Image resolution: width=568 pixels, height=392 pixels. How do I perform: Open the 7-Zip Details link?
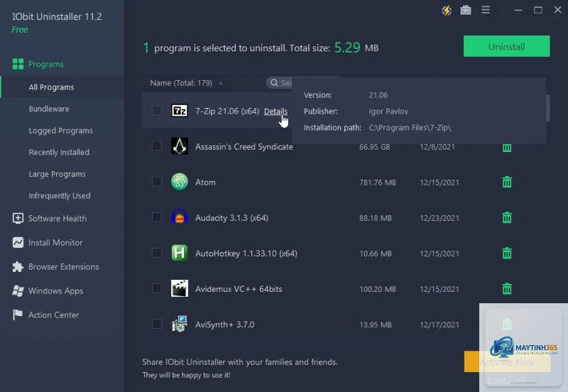(x=275, y=111)
